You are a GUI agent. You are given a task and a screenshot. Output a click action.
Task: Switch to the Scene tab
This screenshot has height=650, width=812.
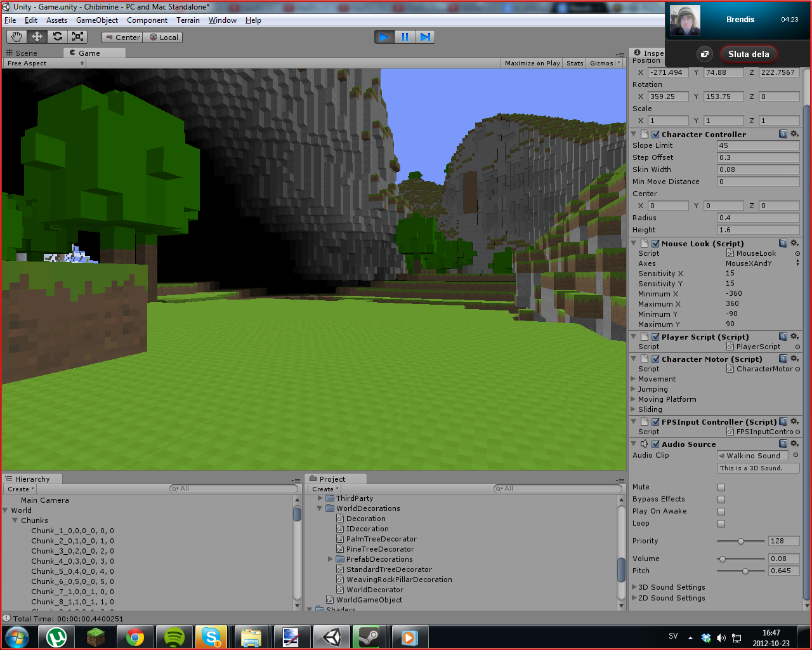click(26, 53)
